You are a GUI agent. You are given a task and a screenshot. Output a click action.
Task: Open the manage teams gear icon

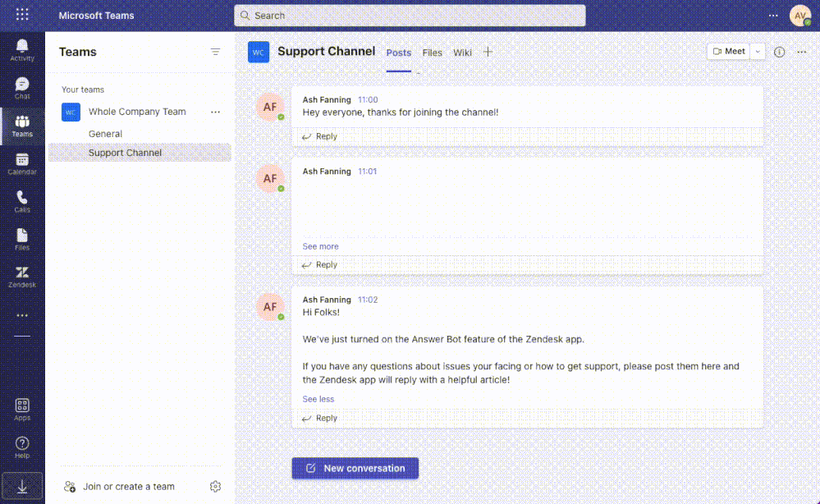click(215, 487)
